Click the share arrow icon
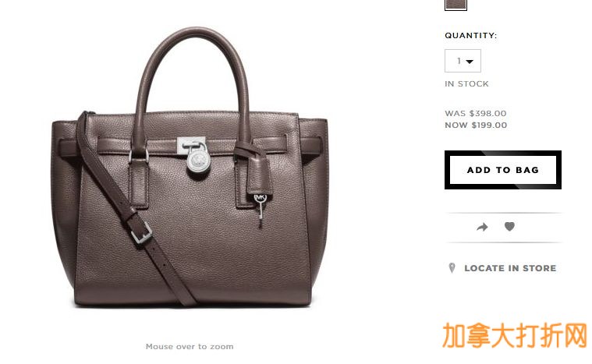 point(482,227)
